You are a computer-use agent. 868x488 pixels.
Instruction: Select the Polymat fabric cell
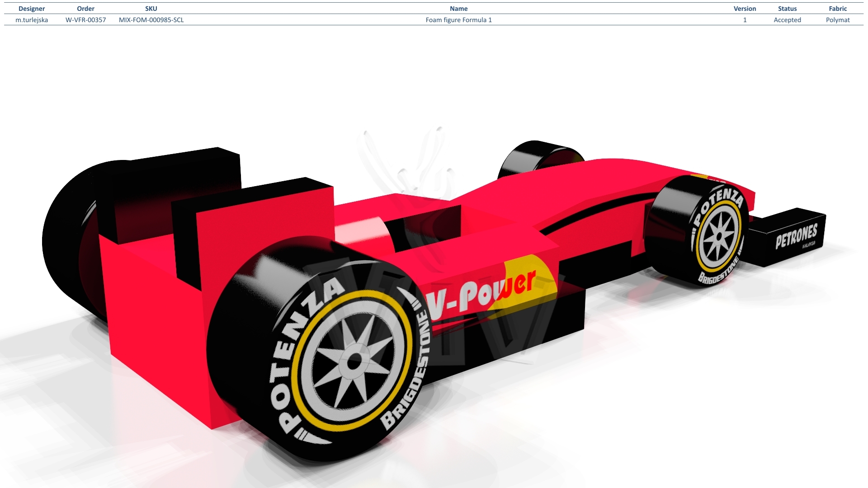tap(838, 20)
